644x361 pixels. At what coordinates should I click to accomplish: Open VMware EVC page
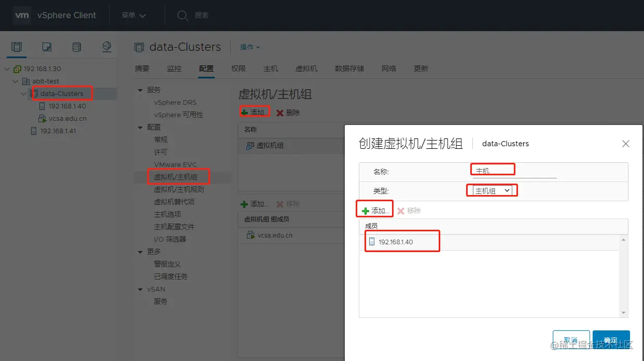pyautogui.click(x=175, y=165)
